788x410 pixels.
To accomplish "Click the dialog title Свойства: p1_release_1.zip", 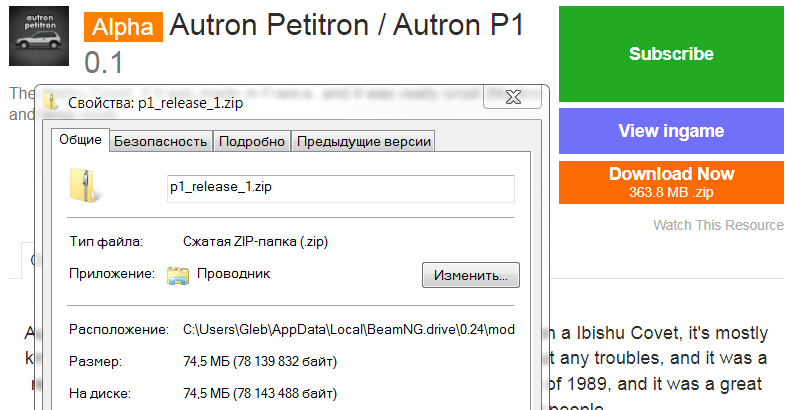I will (156, 103).
